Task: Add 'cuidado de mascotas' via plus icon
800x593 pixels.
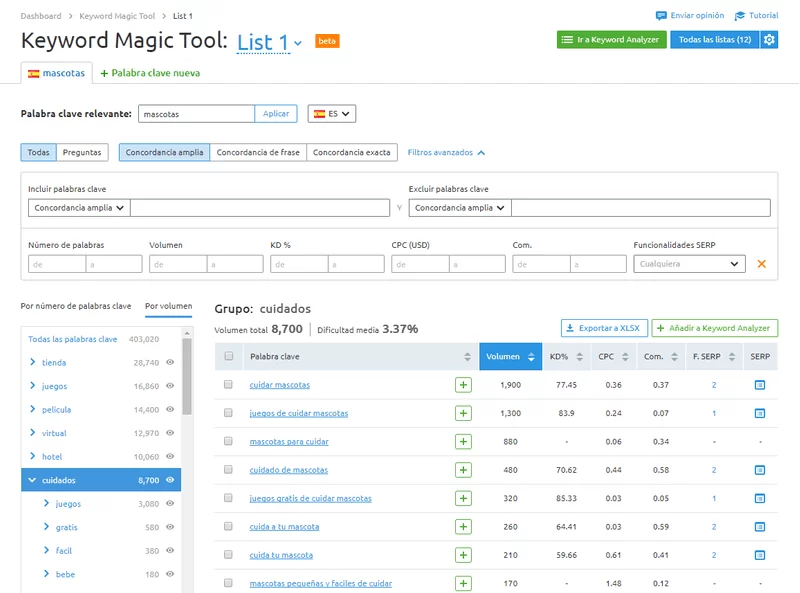Action: [x=463, y=470]
